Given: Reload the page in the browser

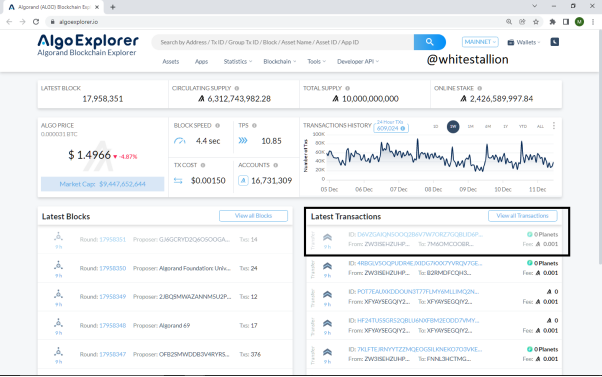Looking at the screenshot, I should coord(36,22).
